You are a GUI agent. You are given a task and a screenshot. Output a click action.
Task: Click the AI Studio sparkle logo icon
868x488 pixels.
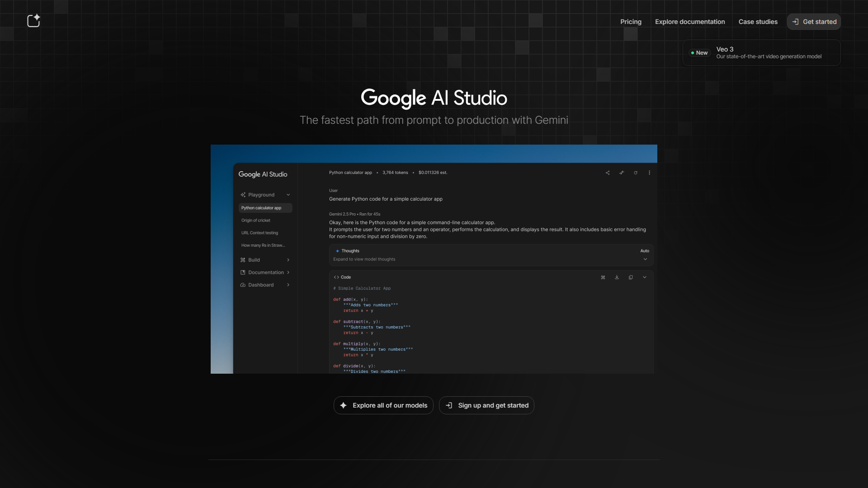pyautogui.click(x=33, y=21)
